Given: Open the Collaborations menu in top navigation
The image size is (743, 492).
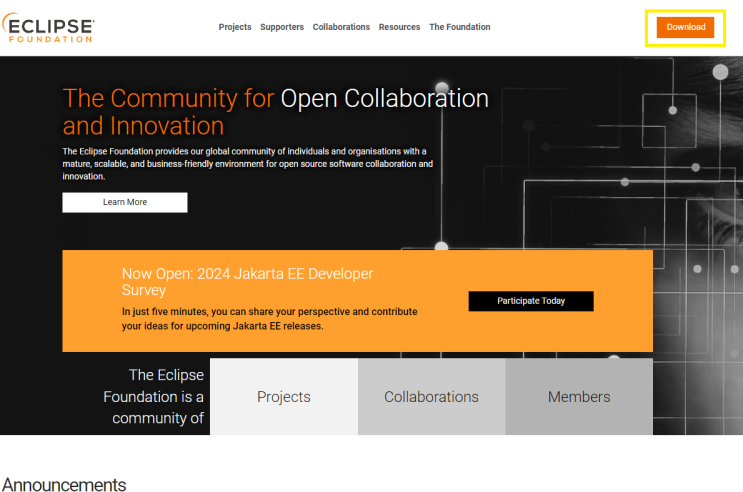Looking at the screenshot, I should (341, 27).
